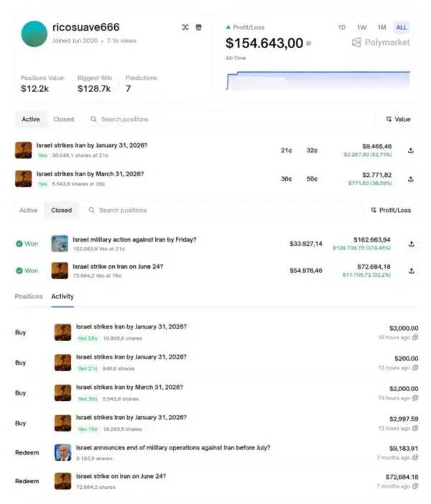
Task: Switch to the Positions tab
Action: point(29,296)
